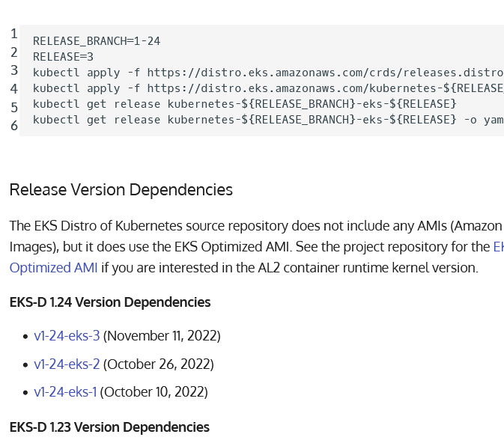The width and height of the screenshot is (504, 446).
Task: Select line number 3 in code gutter
Action: (14, 70)
